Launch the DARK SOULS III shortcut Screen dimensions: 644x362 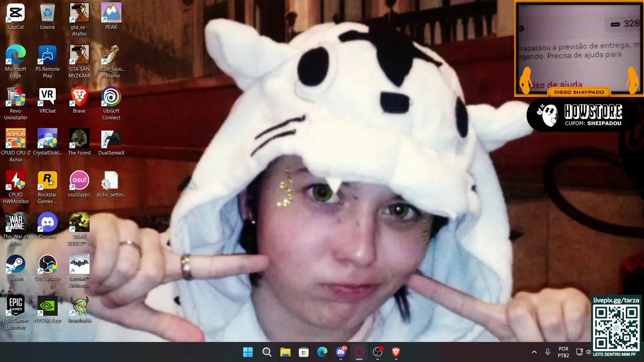[x=79, y=230]
